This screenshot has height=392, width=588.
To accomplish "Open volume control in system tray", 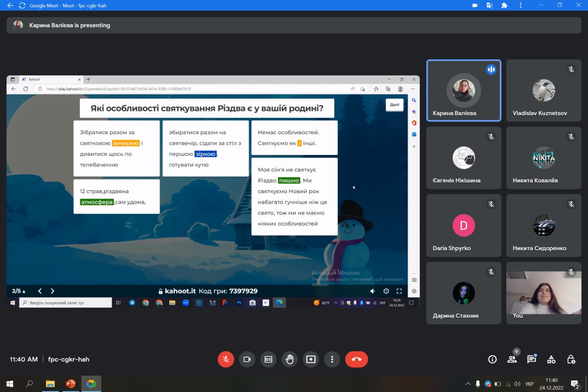I will 517,384.
